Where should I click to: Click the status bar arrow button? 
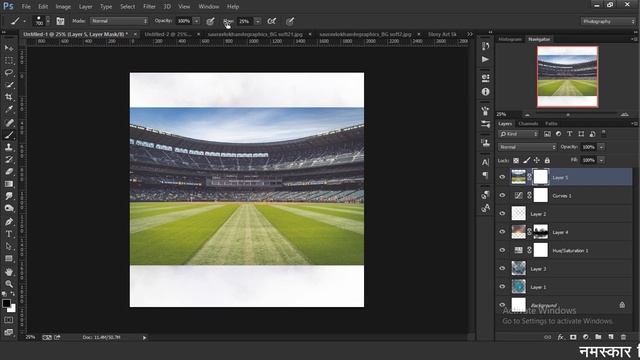click(x=144, y=338)
